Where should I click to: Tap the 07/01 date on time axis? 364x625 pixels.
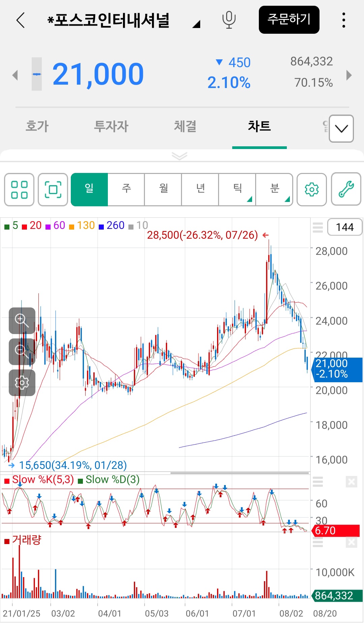point(244,614)
